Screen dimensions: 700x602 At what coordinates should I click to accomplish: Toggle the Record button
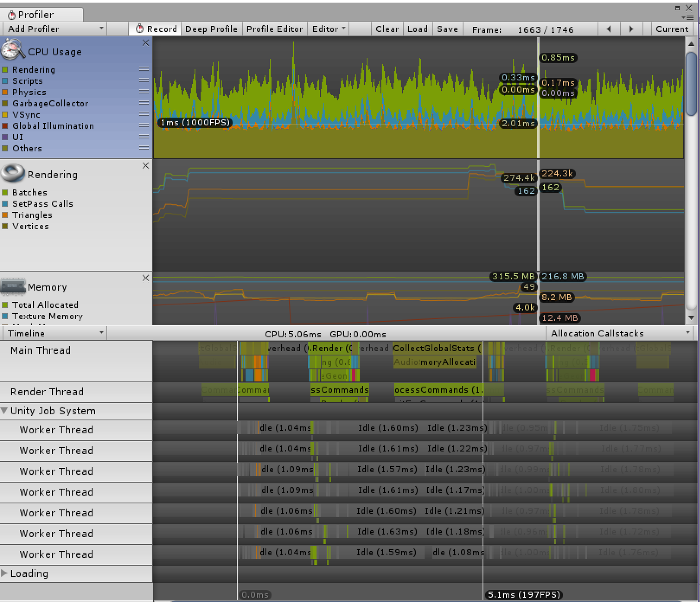tap(156, 29)
